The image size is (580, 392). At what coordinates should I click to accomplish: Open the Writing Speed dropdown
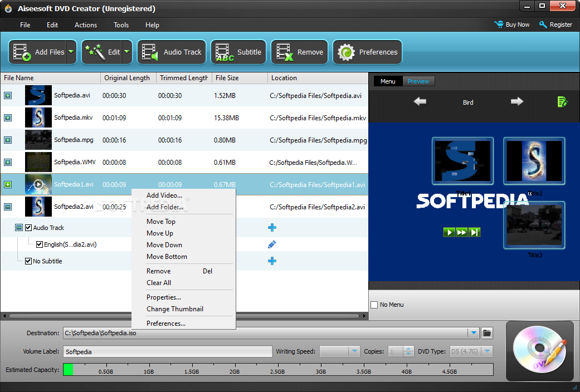[x=354, y=351]
